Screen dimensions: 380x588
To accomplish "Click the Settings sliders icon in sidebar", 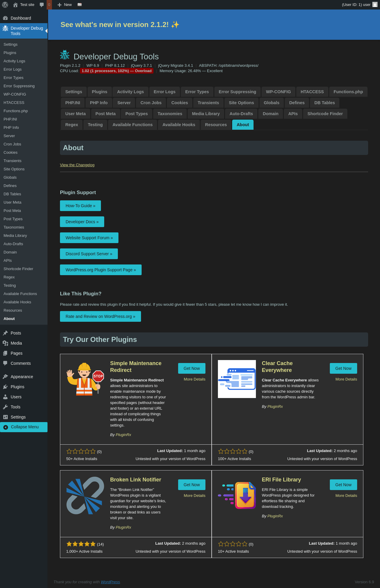I will click(x=5, y=417).
